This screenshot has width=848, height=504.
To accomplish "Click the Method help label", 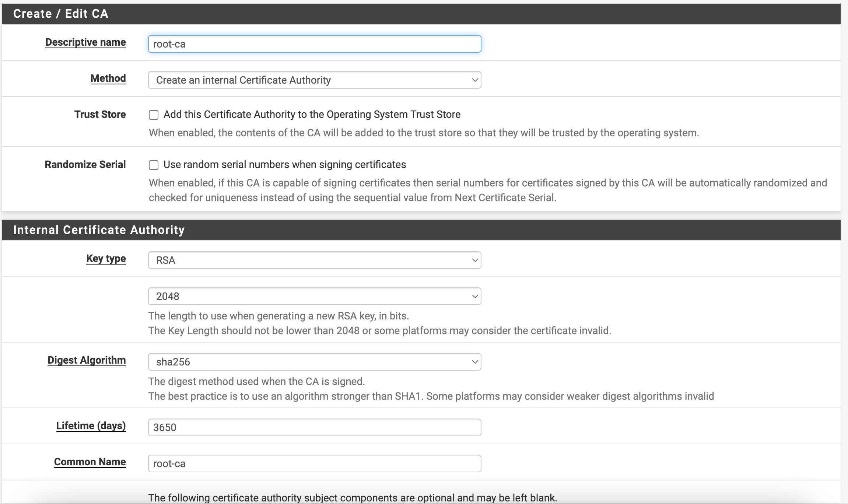I will click(108, 78).
